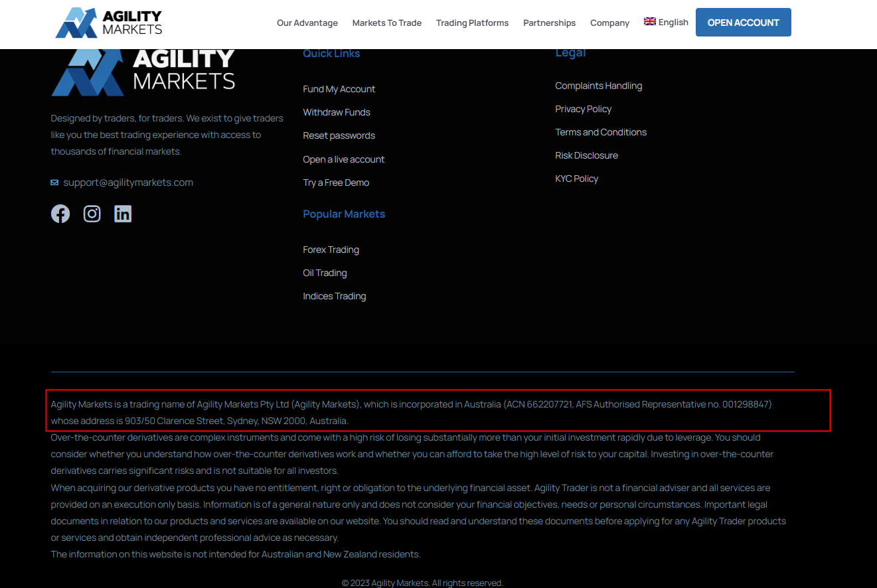The height and width of the screenshot is (588, 877).
Task: Visit the Instagram profile icon
Action: [92, 214]
